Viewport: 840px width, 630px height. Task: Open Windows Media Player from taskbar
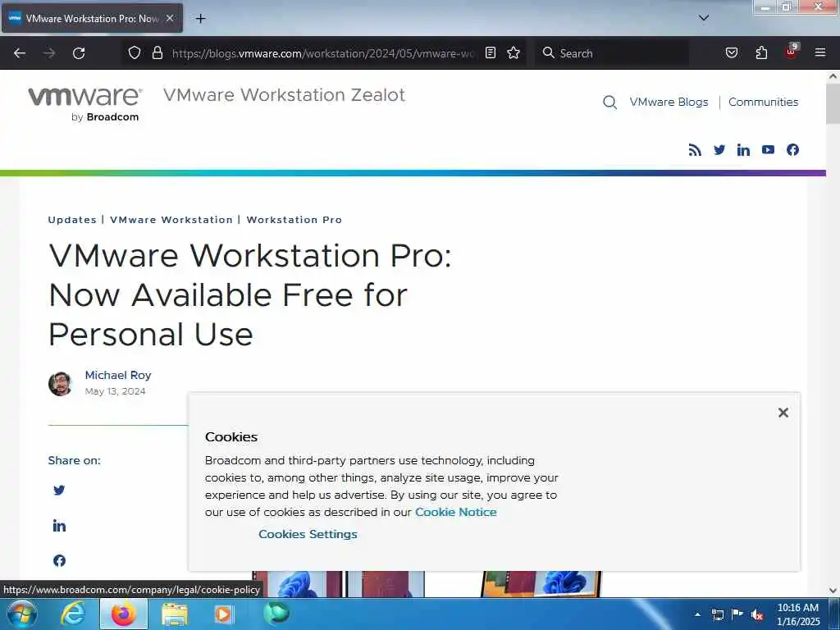[x=223, y=614]
